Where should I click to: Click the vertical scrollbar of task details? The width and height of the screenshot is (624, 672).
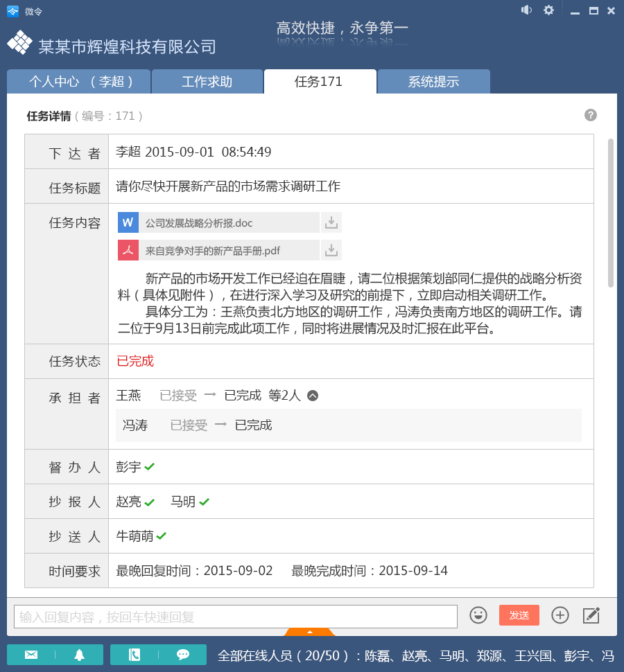(611, 212)
